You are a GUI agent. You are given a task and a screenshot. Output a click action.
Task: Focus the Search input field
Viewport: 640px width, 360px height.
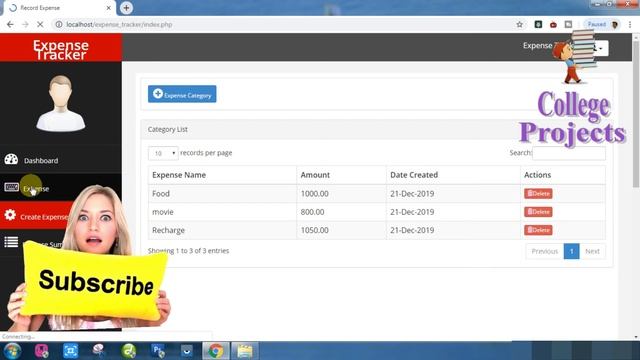coord(569,153)
